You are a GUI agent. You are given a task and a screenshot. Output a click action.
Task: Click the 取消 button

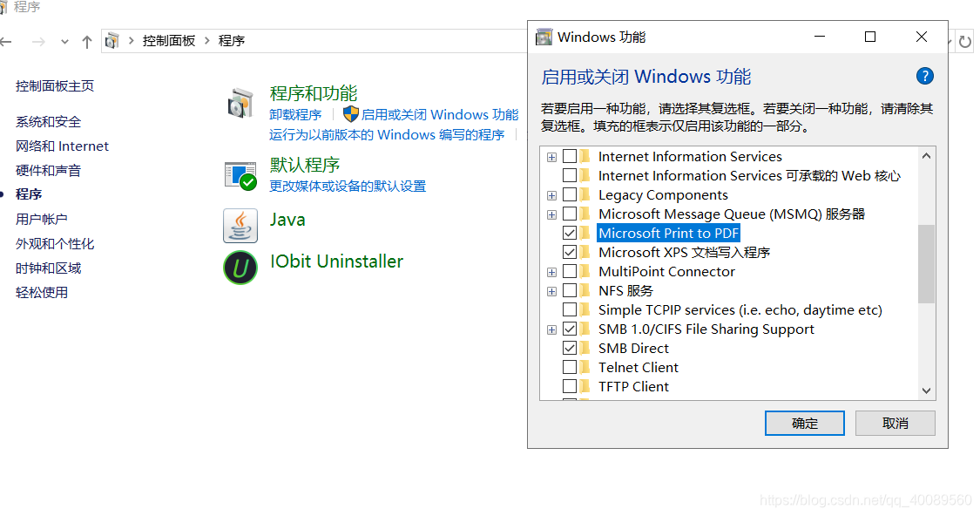coord(895,424)
